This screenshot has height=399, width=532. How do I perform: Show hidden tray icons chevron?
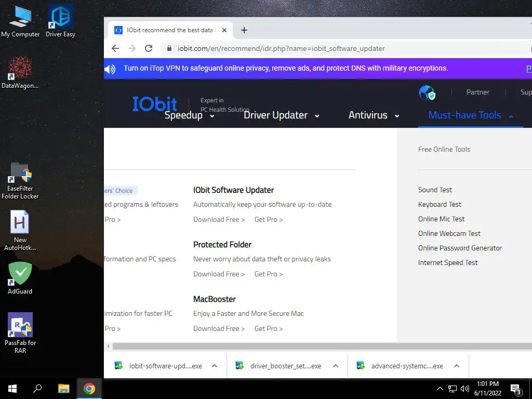440,389
